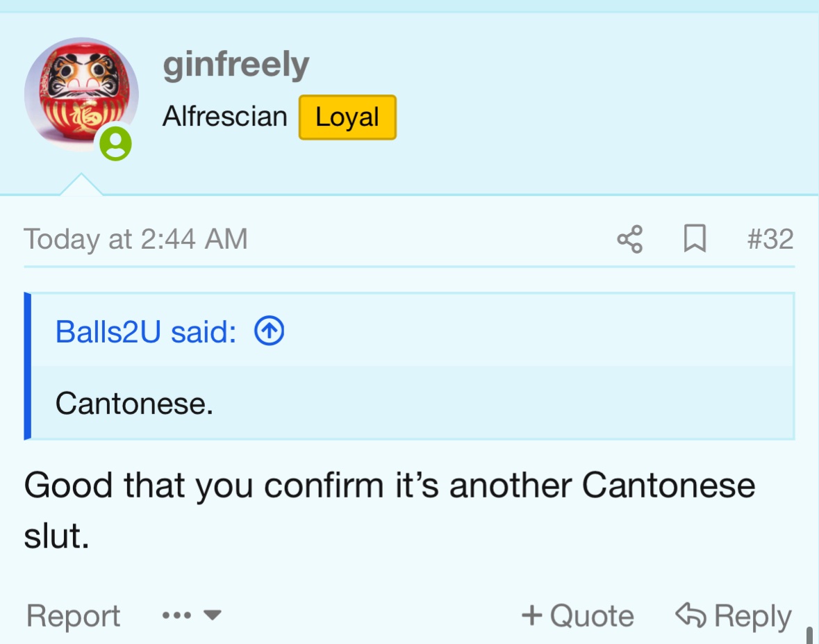Click the plus sign on the Quote button
This screenshot has height=644, width=819.
point(531,615)
